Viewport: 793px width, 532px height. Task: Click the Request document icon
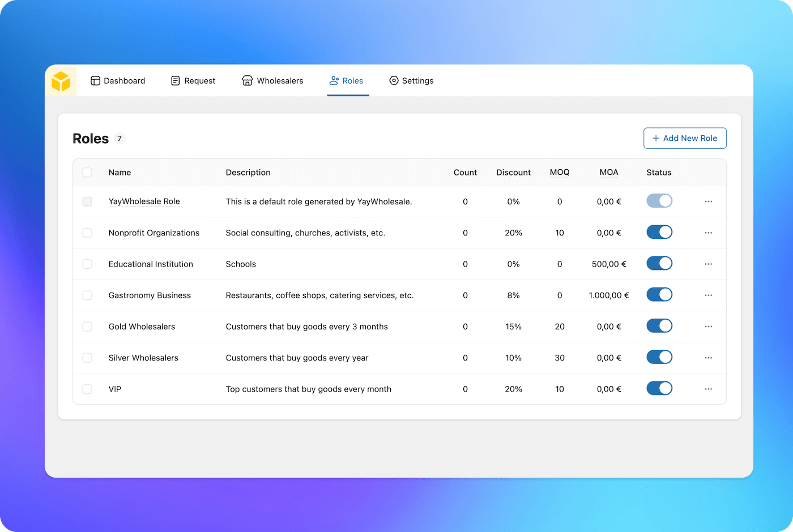(x=176, y=81)
